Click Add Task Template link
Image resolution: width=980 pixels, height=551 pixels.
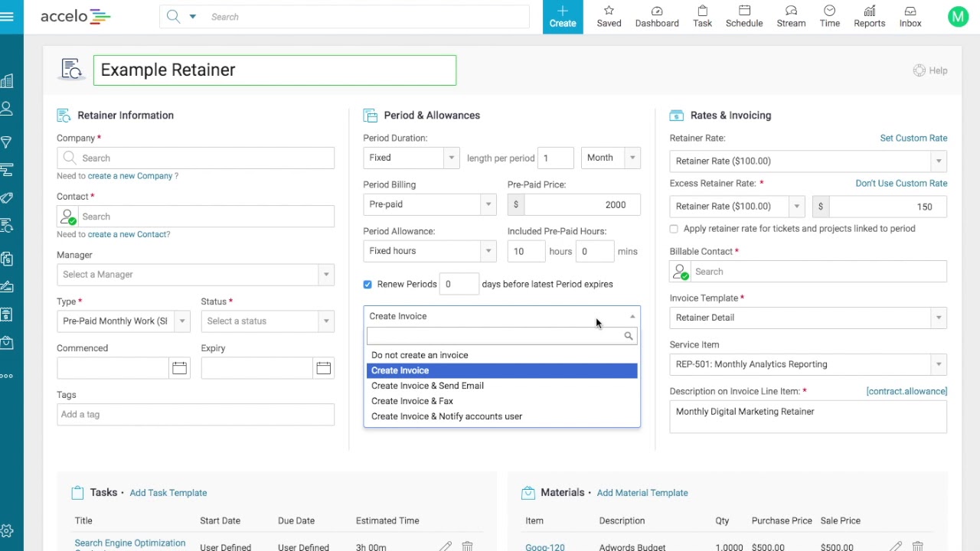(168, 493)
